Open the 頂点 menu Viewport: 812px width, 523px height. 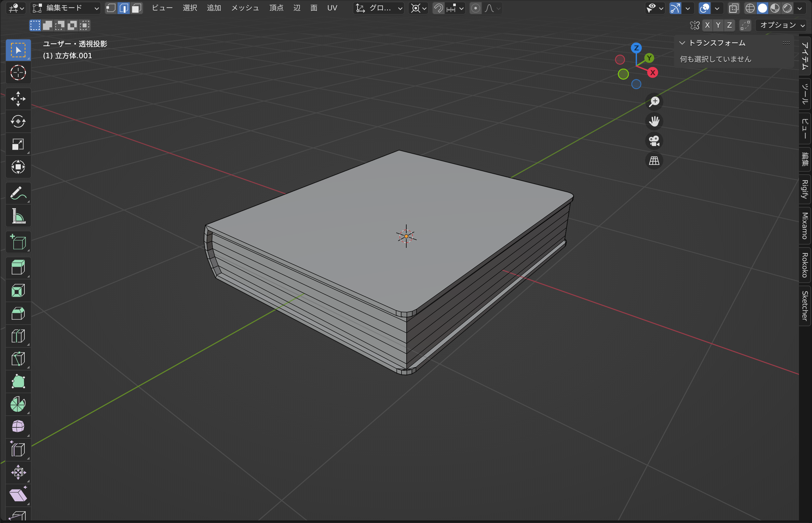pos(277,8)
